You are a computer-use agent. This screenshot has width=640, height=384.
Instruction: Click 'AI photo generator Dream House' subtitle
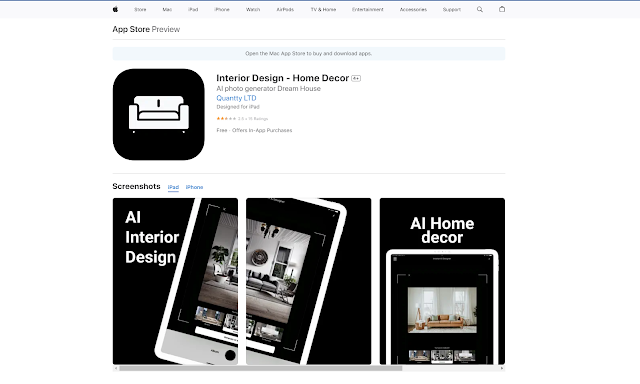click(x=268, y=89)
